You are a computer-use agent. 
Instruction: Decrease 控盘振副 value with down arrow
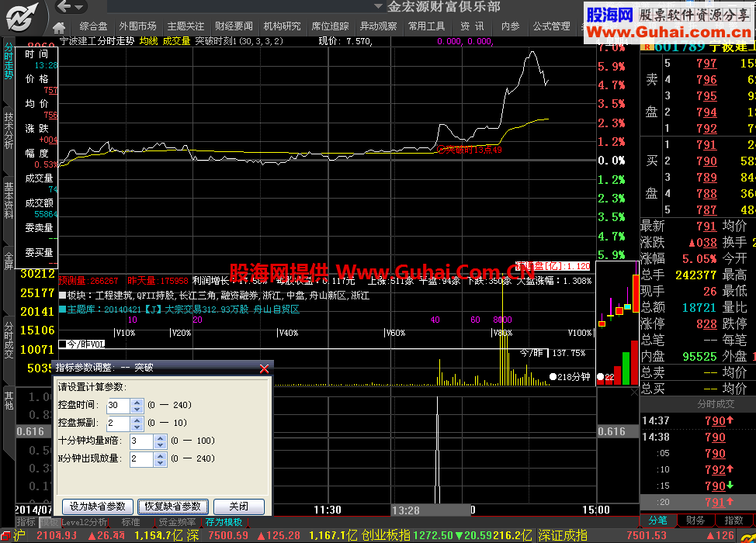[137, 427]
